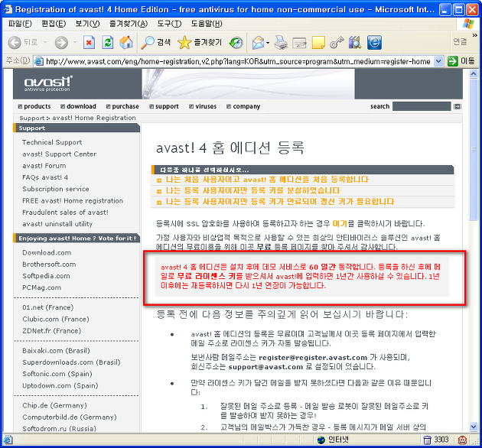Click the page icon in the address bar
This screenshot has height=448, width=482.
pyautogui.click(x=39, y=61)
